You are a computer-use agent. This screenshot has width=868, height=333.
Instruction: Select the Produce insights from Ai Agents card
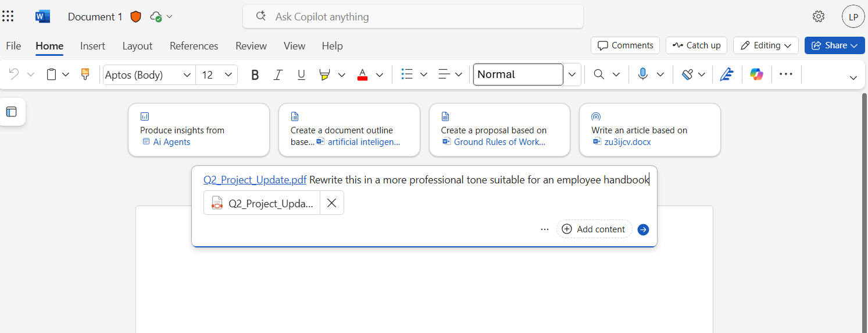point(199,130)
